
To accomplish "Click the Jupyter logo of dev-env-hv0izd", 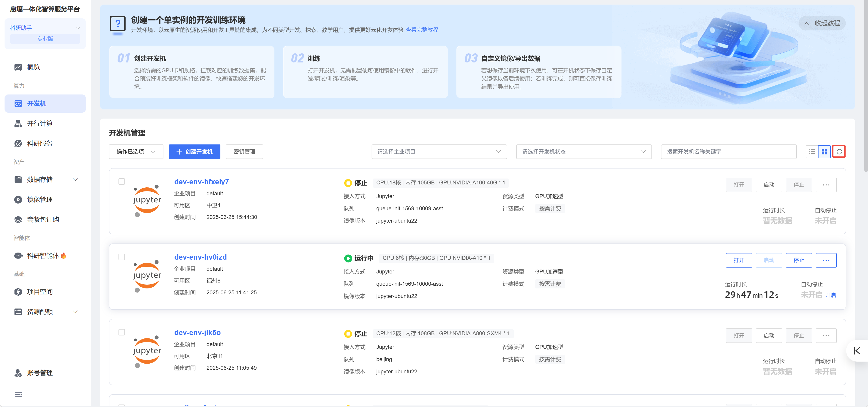I will pos(147,276).
